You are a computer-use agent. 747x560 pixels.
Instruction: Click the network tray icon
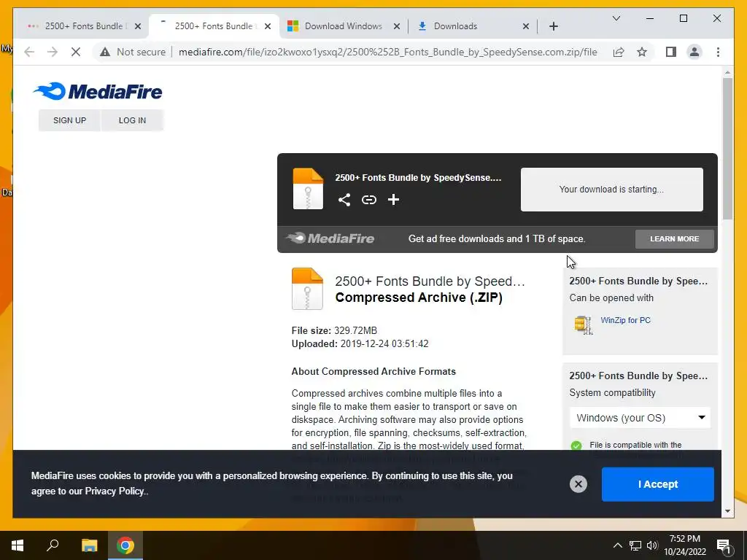(x=635, y=545)
